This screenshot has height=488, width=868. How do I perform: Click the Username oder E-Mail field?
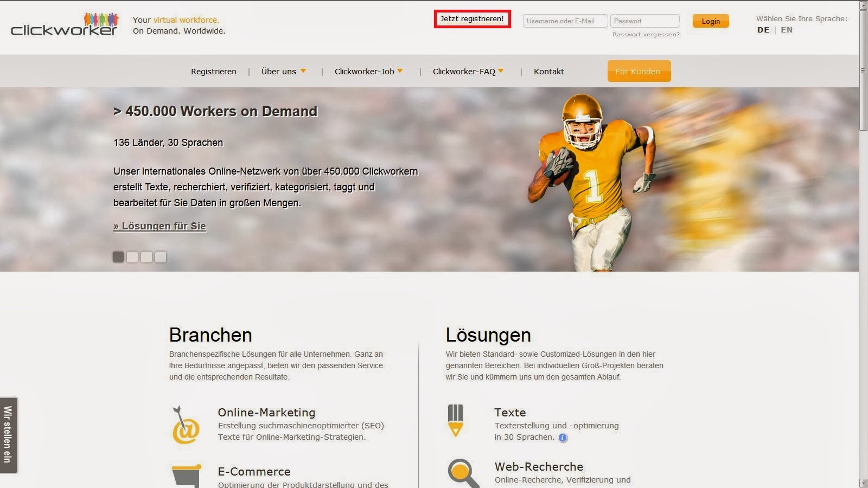coord(565,21)
